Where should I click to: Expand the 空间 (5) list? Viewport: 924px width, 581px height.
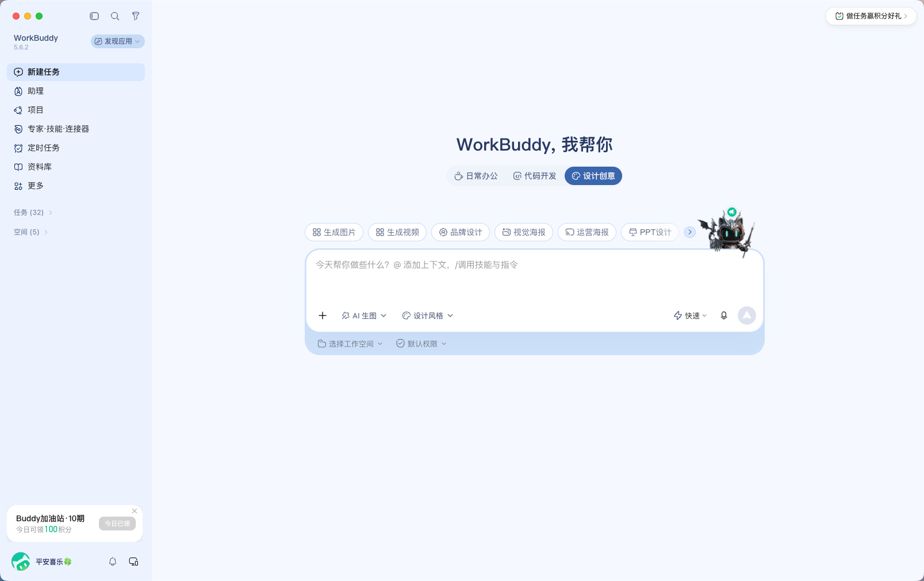tap(31, 232)
